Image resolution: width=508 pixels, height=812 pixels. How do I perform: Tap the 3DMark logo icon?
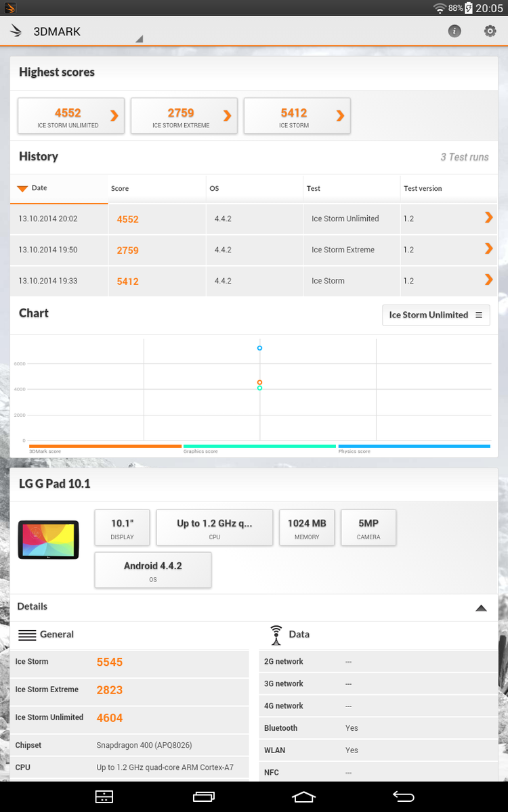[x=16, y=31]
